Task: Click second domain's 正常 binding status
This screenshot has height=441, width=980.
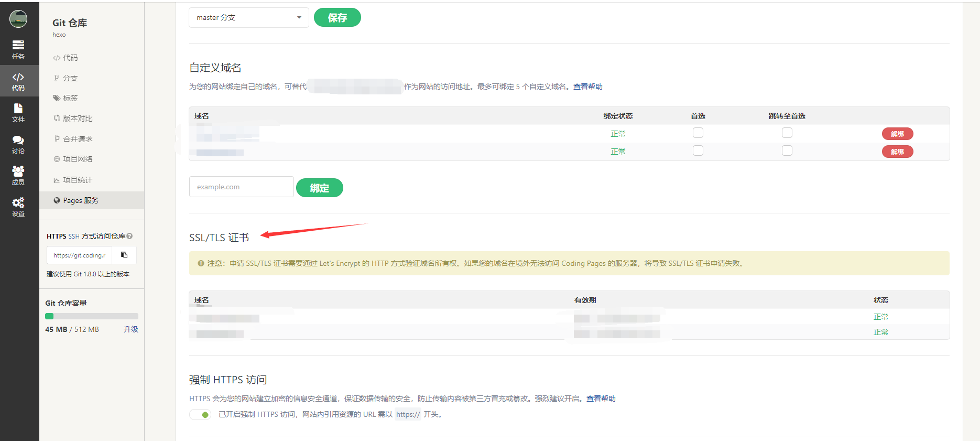Action: pyautogui.click(x=618, y=152)
